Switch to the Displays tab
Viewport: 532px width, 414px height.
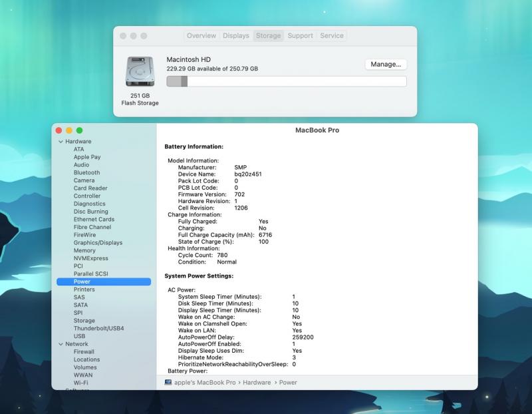tap(236, 36)
